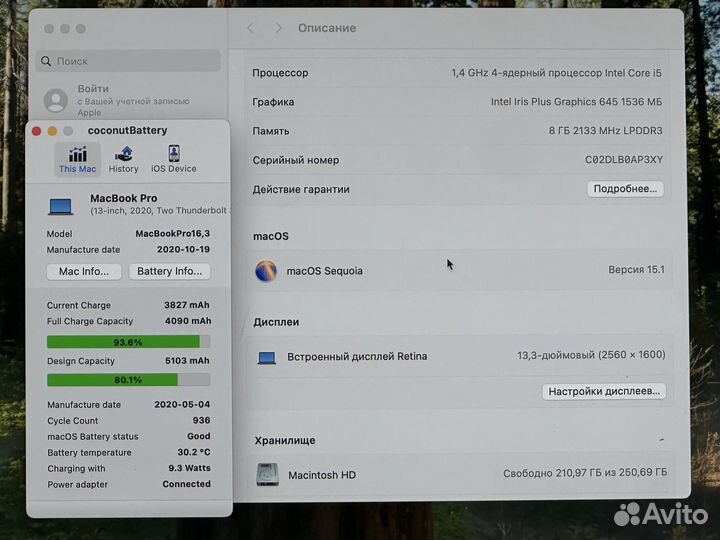Screen dimensions: 720x540
Task: Click the 80.1% capacity progress bar
Action: (x=128, y=380)
